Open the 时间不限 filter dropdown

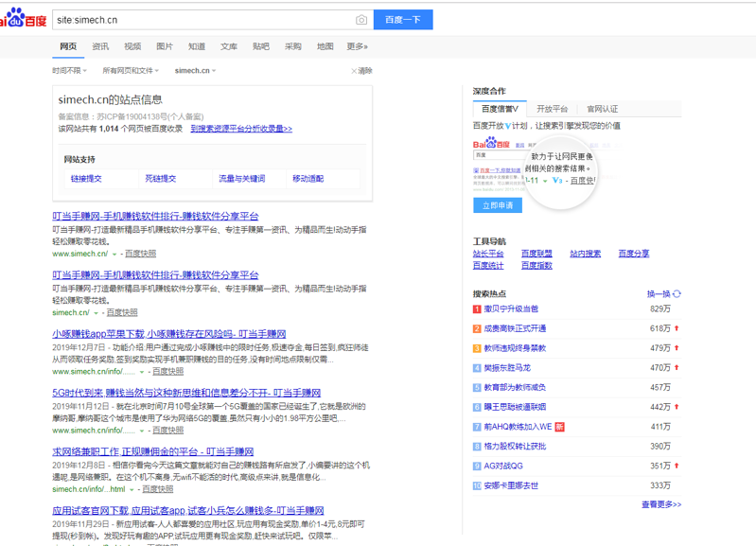click(x=69, y=70)
